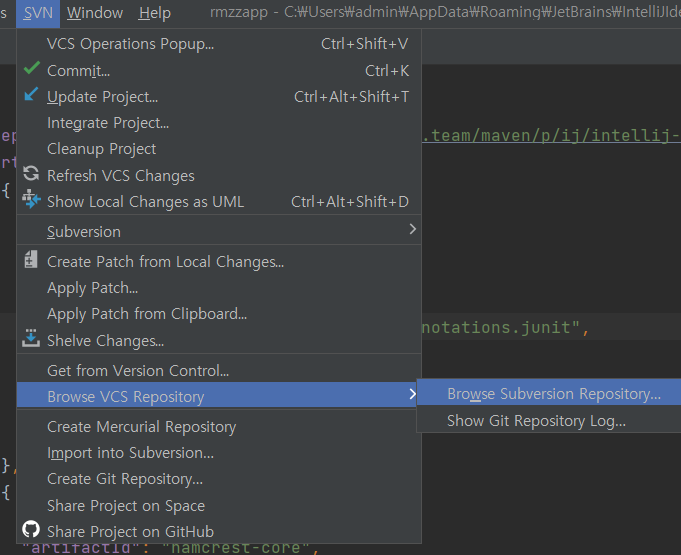Click the blue arrow Update Project icon

[31, 95]
